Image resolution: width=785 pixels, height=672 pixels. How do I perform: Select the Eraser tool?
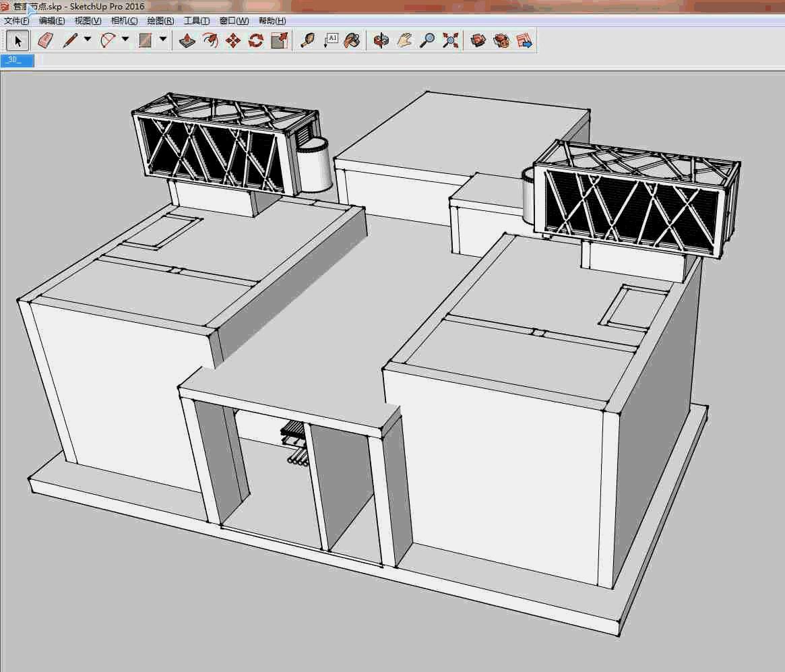point(44,40)
